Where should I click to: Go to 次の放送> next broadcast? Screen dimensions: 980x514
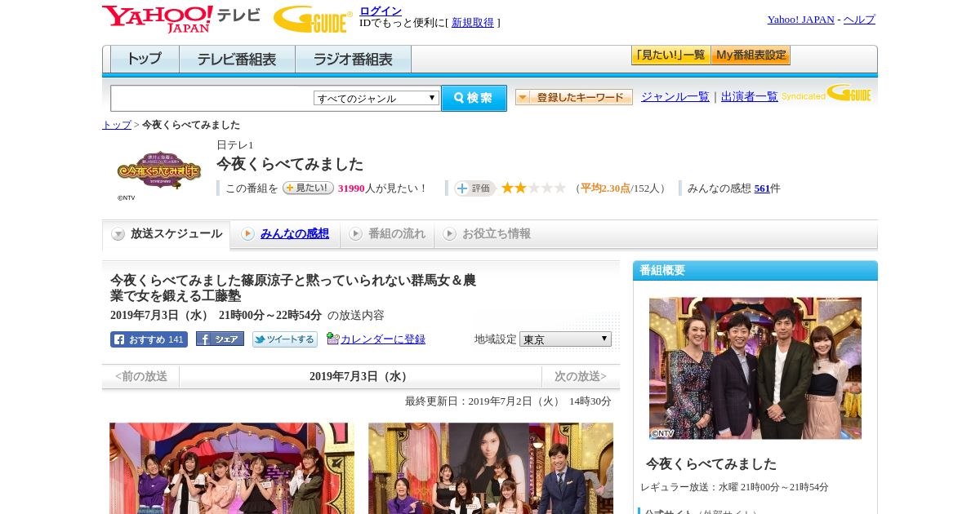point(580,376)
